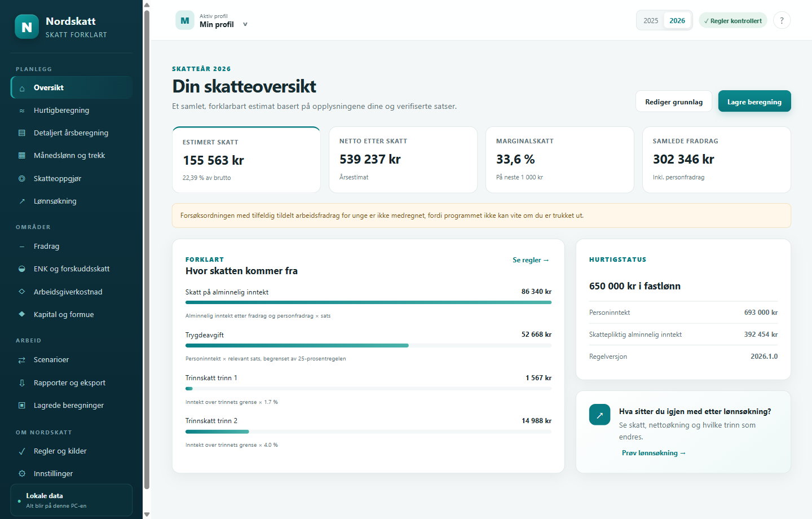Image resolution: width=812 pixels, height=519 pixels.
Task: Click the Scenarioer swap-arrows icon
Action: point(22,360)
